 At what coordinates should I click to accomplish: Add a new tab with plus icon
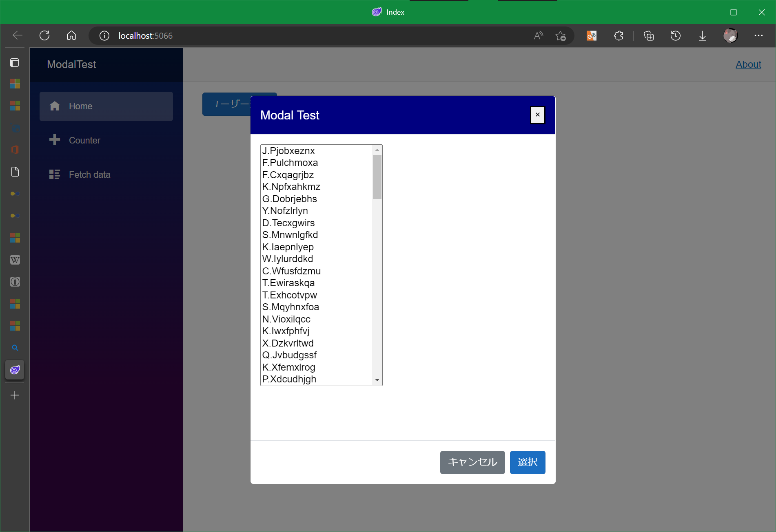click(15, 395)
